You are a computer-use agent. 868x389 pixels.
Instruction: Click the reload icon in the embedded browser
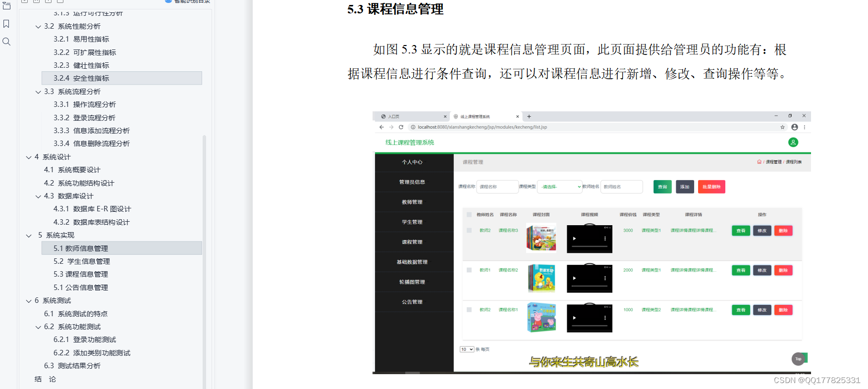(401, 127)
